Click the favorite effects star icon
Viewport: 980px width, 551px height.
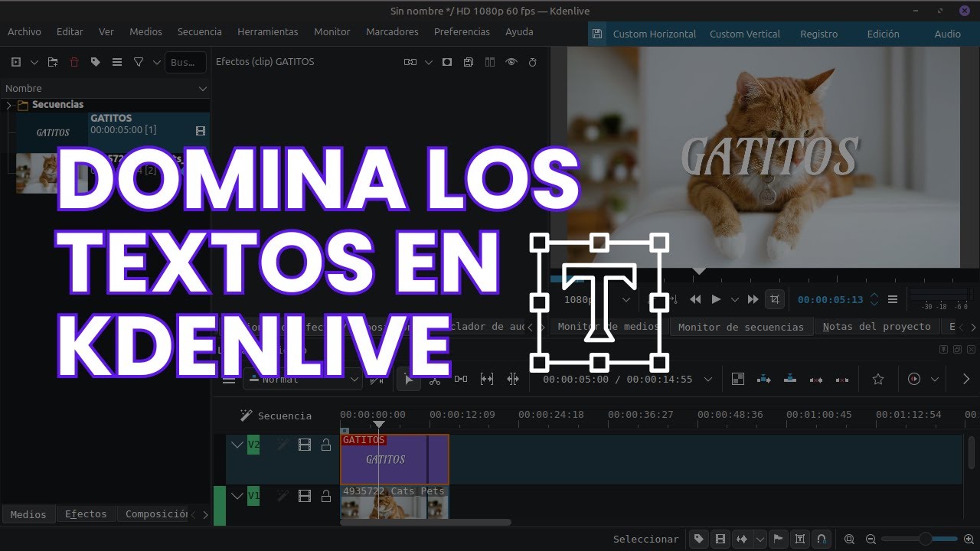[x=877, y=379]
